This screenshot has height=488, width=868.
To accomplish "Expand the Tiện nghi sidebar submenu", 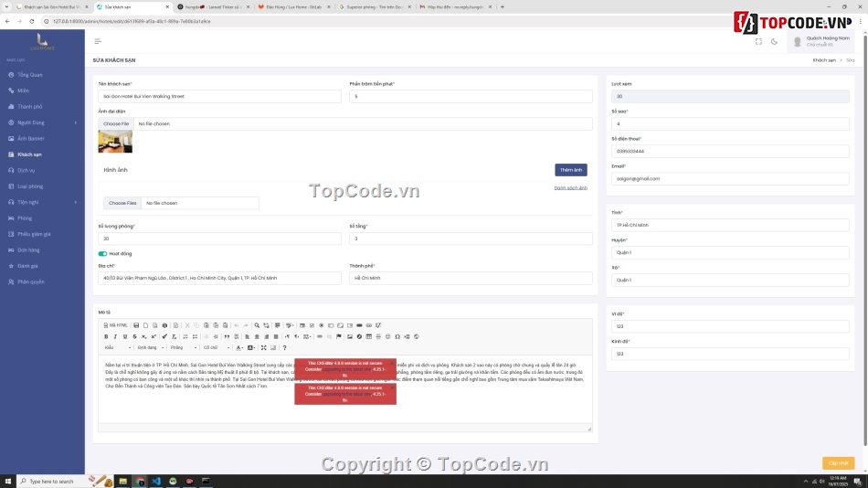I will point(42,202).
